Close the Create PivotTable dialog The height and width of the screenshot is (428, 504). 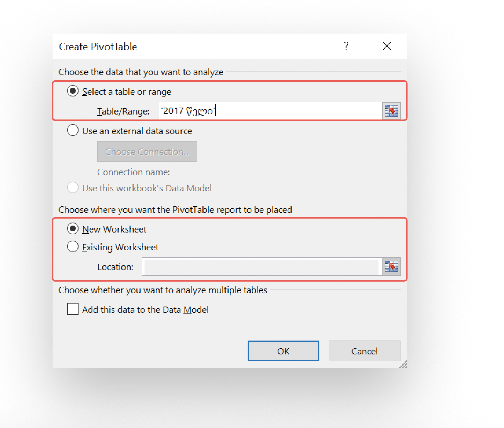pyautogui.click(x=387, y=46)
